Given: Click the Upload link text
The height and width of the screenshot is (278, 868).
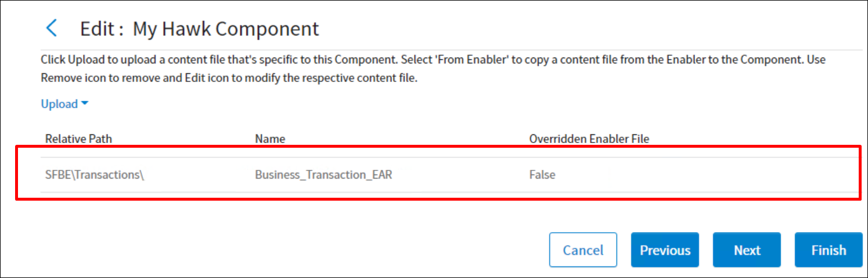Looking at the screenshot, I should [59, 104].
